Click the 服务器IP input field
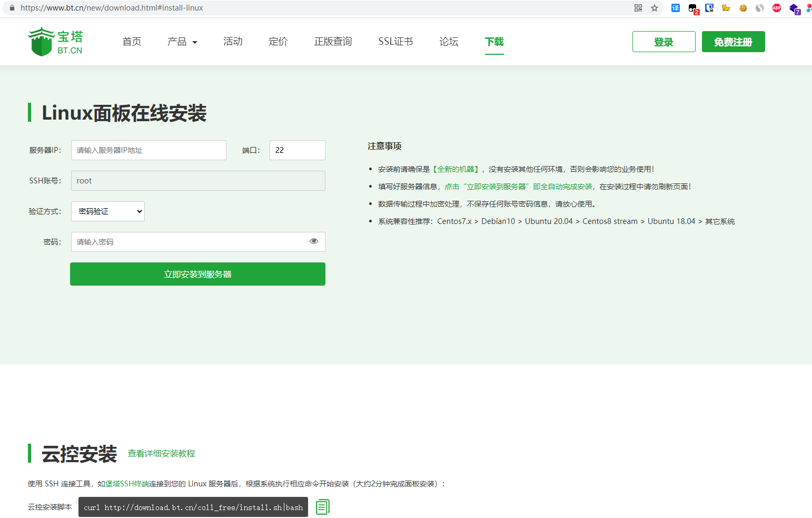The image size is (812, 518). click(148, 150)
